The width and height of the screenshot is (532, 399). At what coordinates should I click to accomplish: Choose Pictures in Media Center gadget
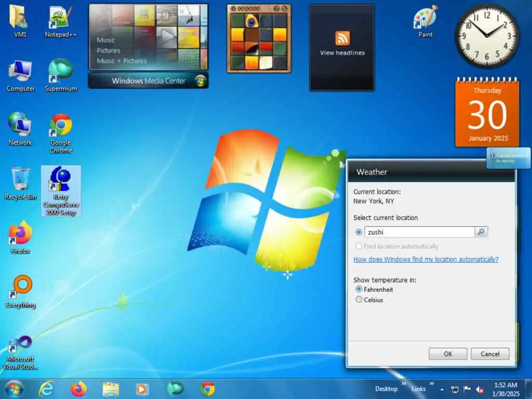[x=108, y=50]
